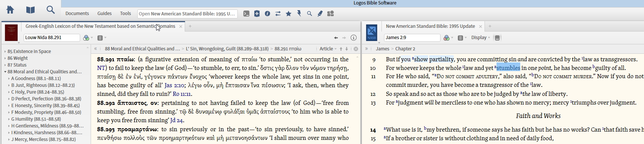Image resolution: width=644 pixels, height=144 pixels.
Task: Click the swap arrows shortcut icon
Action: click(278, 14)
